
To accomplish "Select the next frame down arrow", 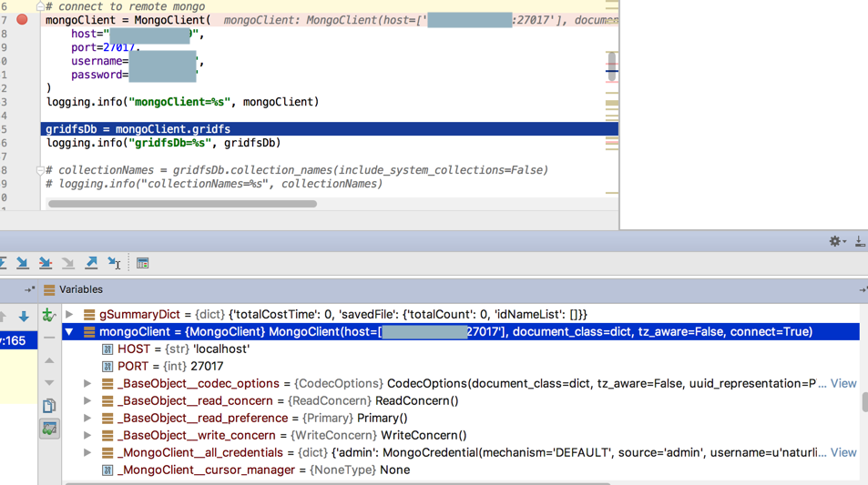I will [x=24, y=317].
